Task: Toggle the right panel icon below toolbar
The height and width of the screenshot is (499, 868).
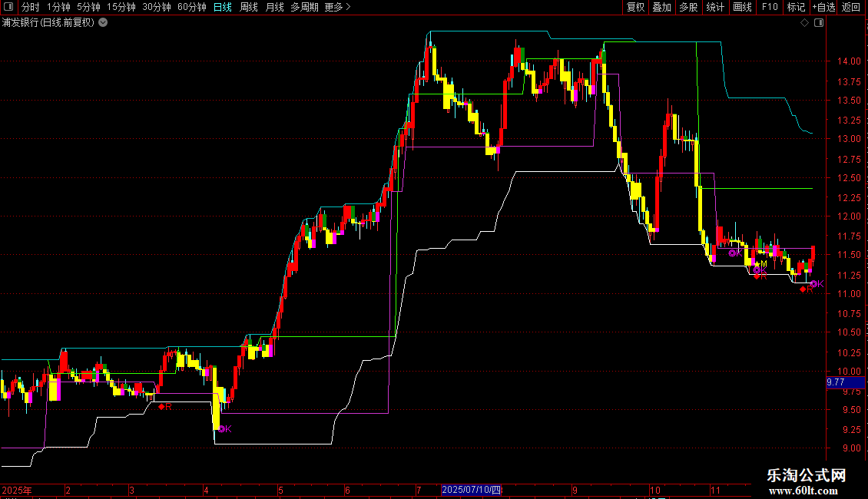Action: pos(819,23)
